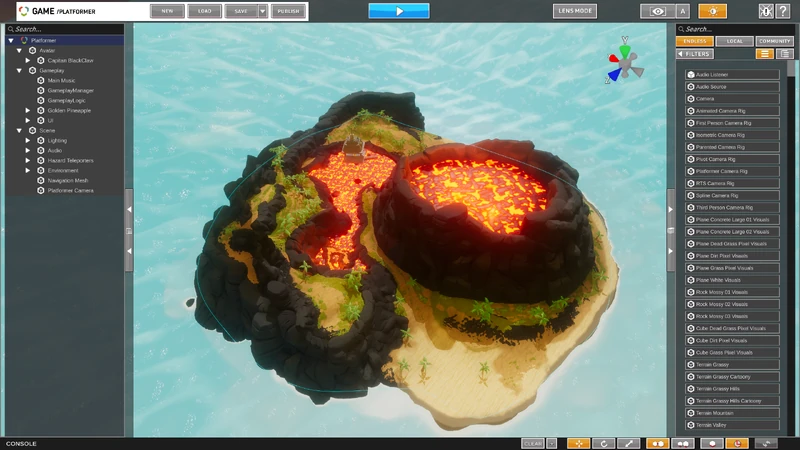Expand the Lighting node
Image resolution: width=800 pixels, height=450 pixels.
(x=28, y=140)
